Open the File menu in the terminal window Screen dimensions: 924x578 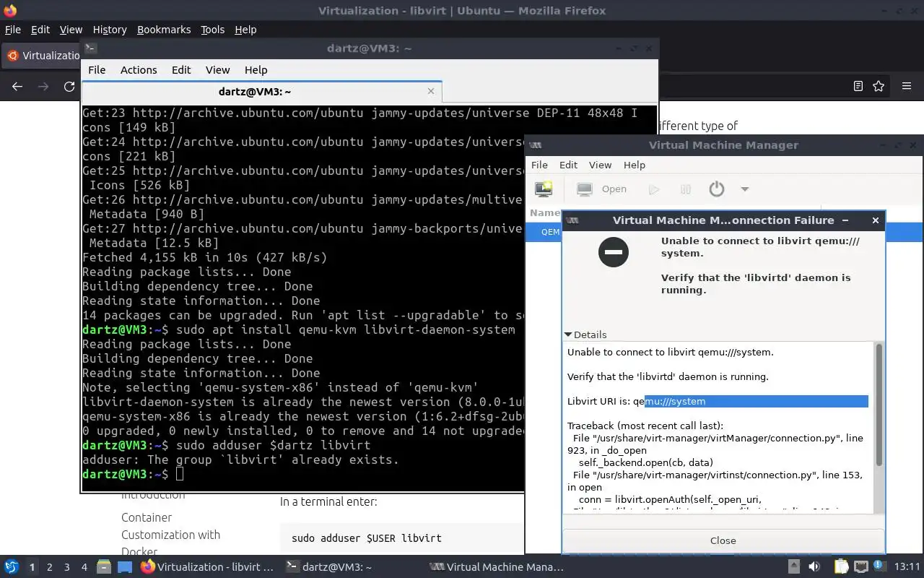[97, 70]
